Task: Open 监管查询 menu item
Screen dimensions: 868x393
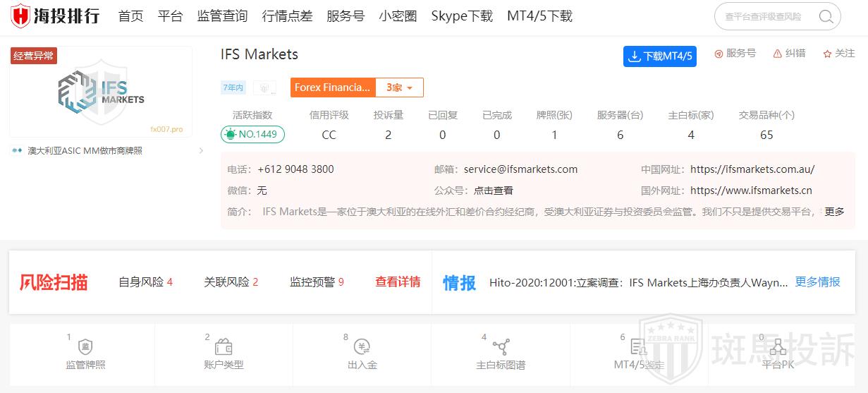Action: (x=222, y=16)
